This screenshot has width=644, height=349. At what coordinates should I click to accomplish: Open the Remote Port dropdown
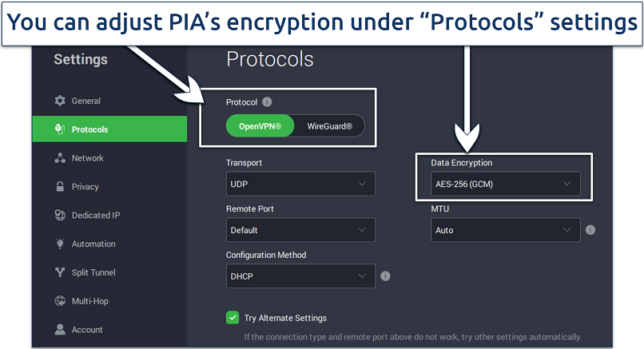click(x=300, y=230)
